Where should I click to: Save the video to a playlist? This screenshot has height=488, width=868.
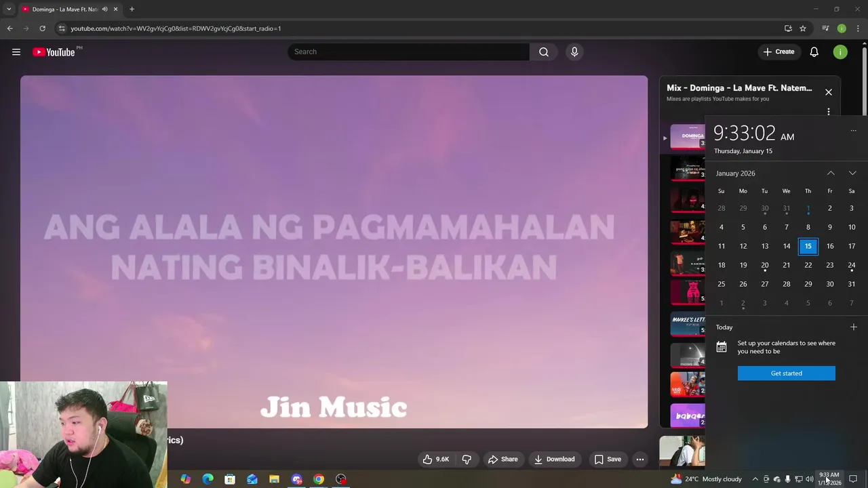pos(608,460)
